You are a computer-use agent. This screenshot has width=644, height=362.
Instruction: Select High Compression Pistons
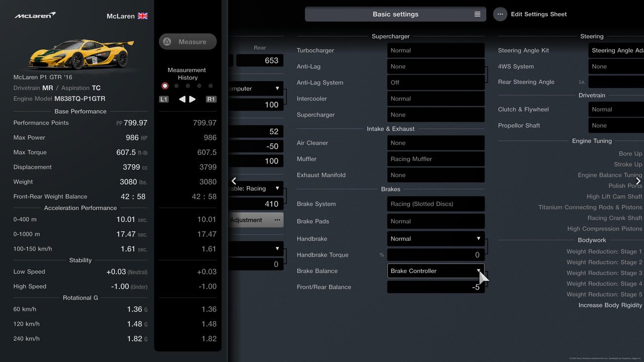click(605, 229)
